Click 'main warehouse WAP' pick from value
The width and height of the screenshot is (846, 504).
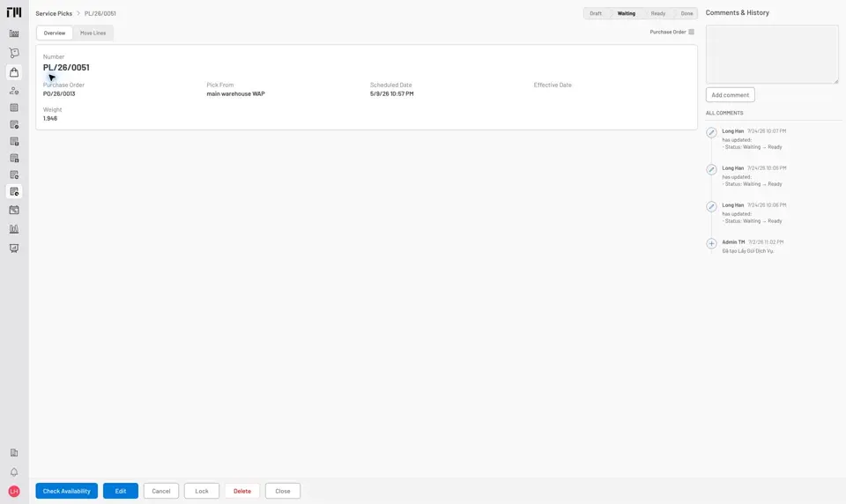[x=236, y=94]
